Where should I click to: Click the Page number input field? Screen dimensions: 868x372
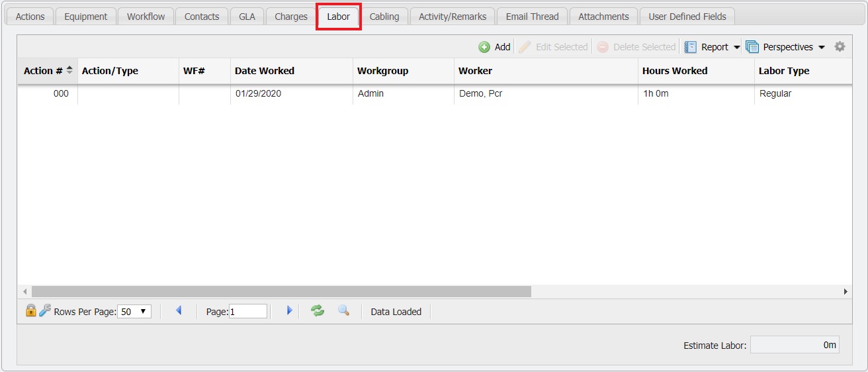point(248,312)
